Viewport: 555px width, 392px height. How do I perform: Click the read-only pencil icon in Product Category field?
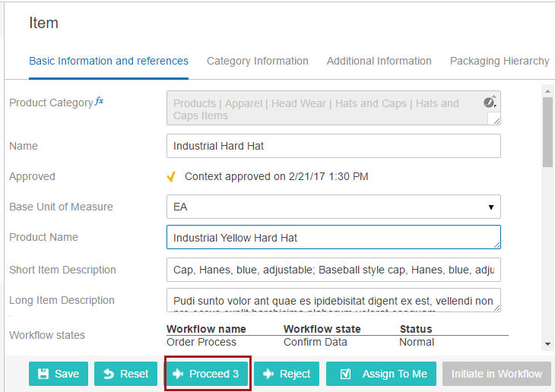pyautogui.click(x=490, y=102)
